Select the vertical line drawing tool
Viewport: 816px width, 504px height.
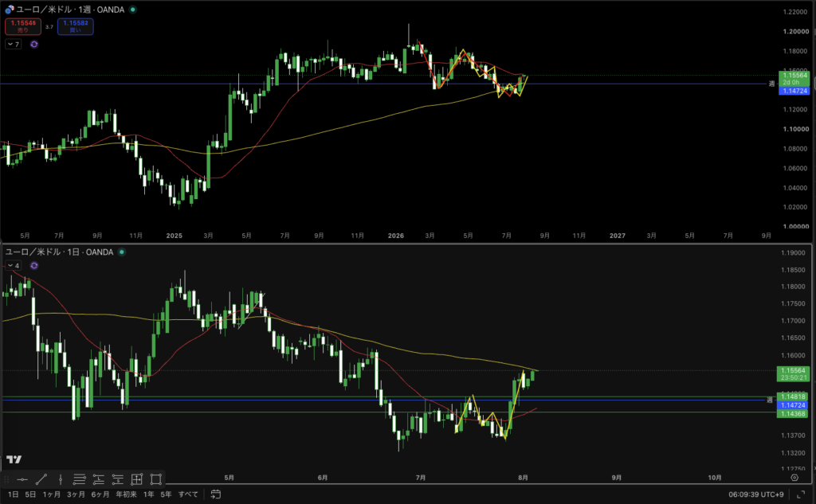pos(61,479)
